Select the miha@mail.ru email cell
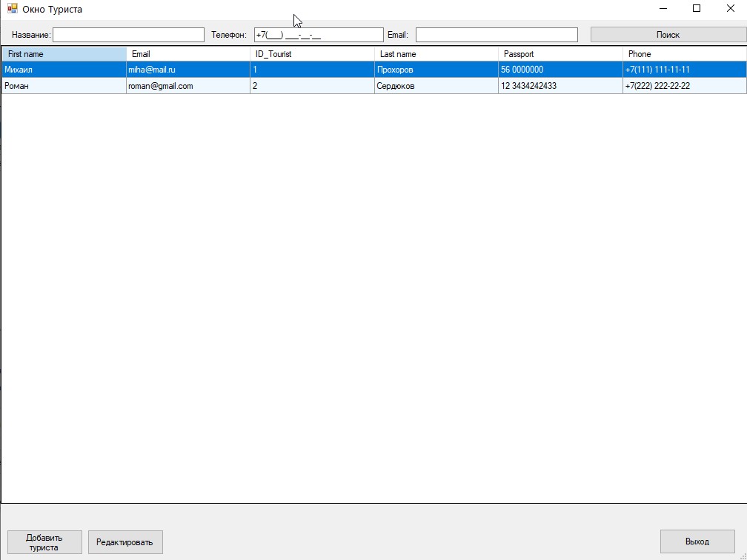 tap(188, 70)
